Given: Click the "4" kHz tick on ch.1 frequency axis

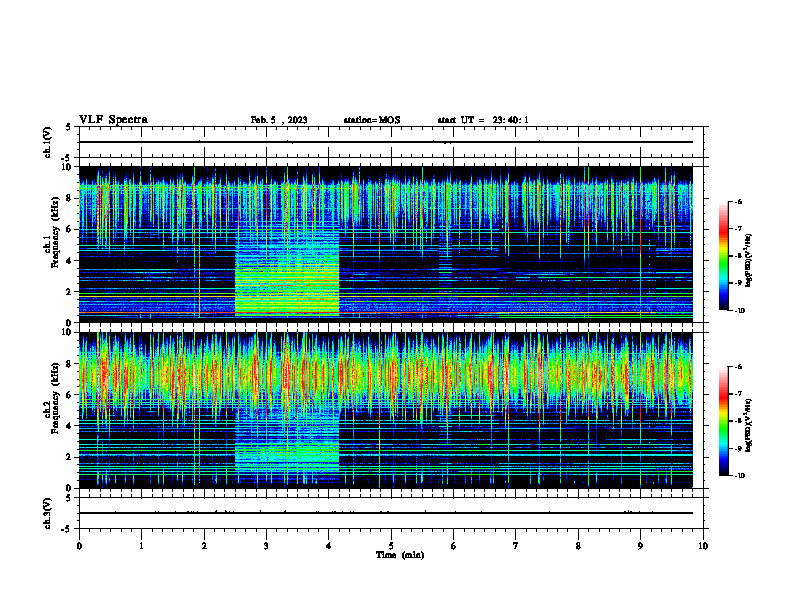Looking at the screenshot, I should [70, 261].
